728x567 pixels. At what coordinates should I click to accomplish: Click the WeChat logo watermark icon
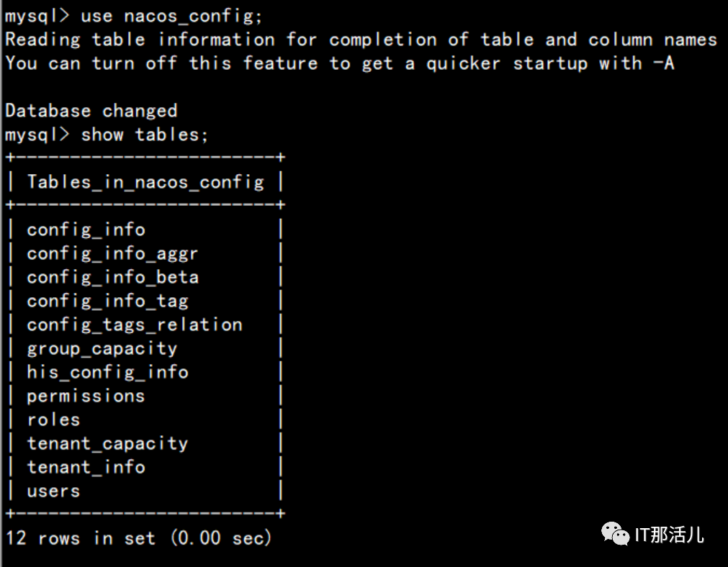[615, 534]
